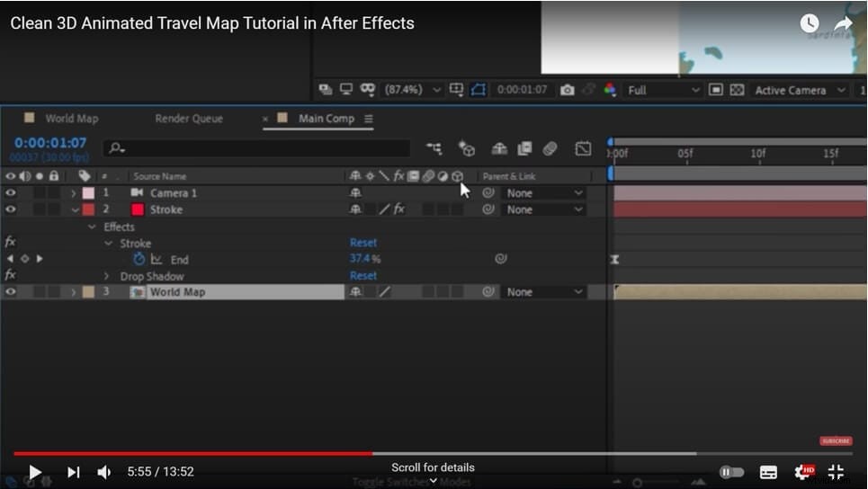Select the Main Comp tab
This screenshot has height=489, width=868.
[x=326, y=119]
